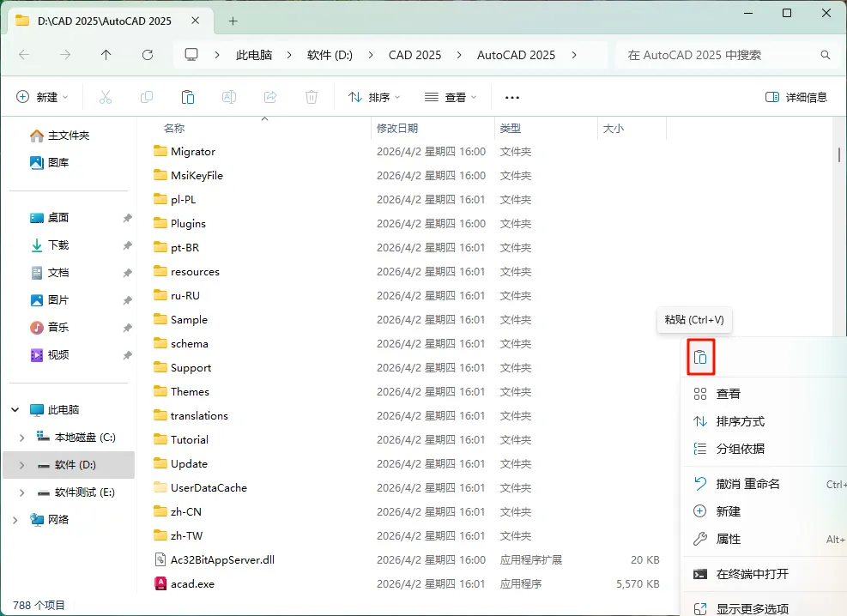
Task: Click the Cut scissors icon in the toolbar
Action: click(106, 97)
